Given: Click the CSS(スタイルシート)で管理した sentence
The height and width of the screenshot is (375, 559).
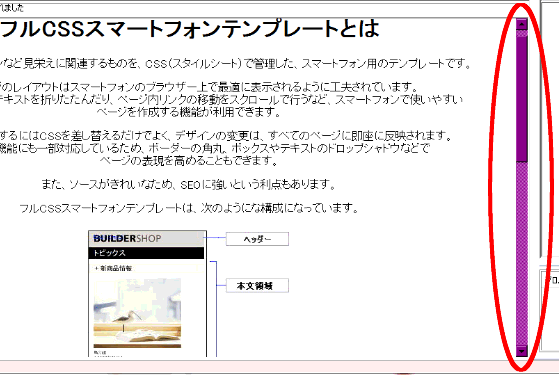Looking at the screenshot, I should 235,63.
